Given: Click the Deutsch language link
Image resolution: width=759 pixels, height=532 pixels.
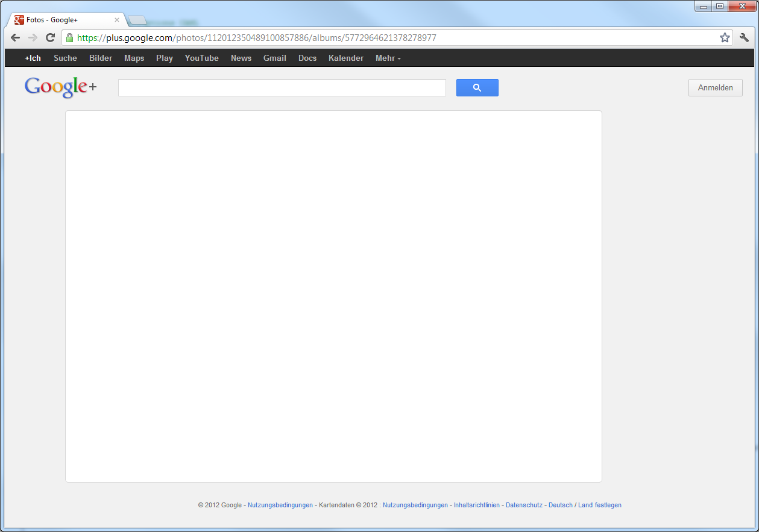Looking at the screenshot, I should click(561, 505).
